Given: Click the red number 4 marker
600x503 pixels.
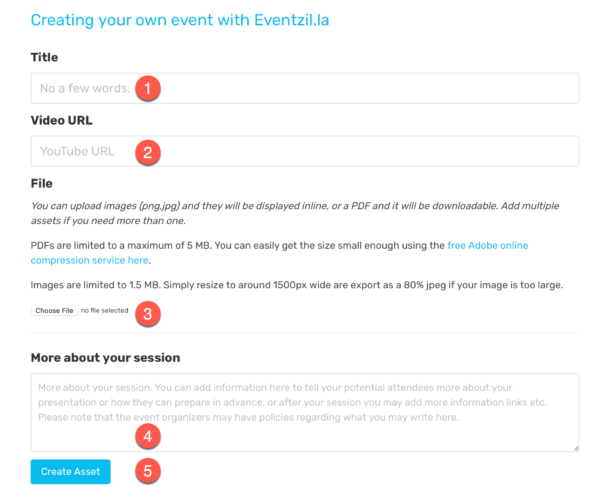Looking at the screenshot, I should coord(148,436).
